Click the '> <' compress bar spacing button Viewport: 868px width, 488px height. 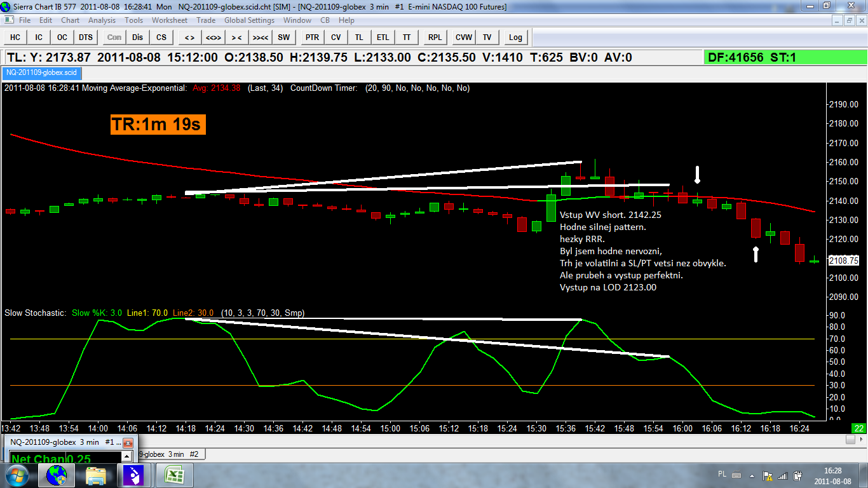click(x=236, y=37)
